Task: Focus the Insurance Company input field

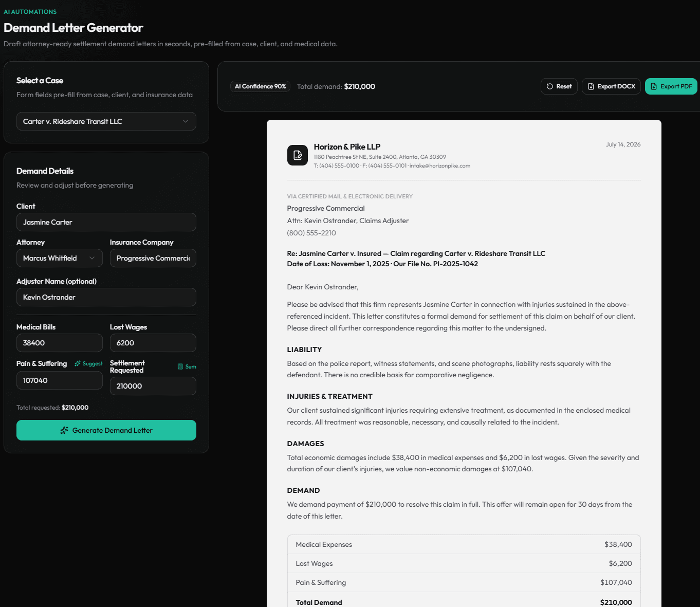Action: tap(153, 258)
